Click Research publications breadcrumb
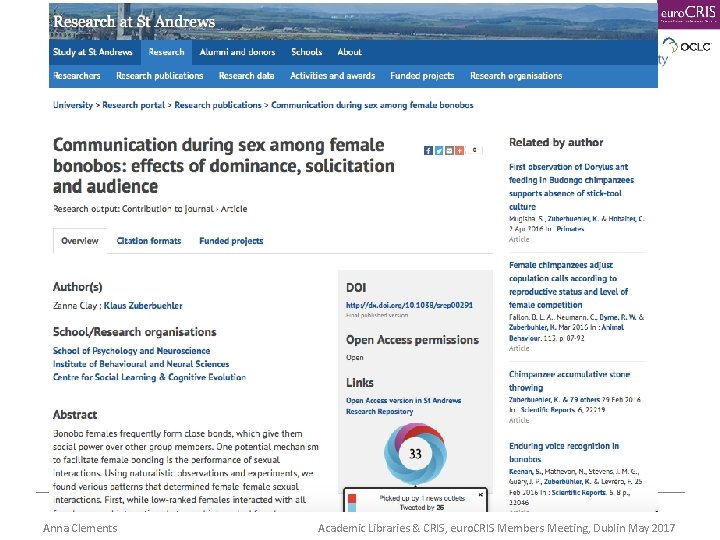The height and width of the screenshot is (540, 720). click(218, 105)
